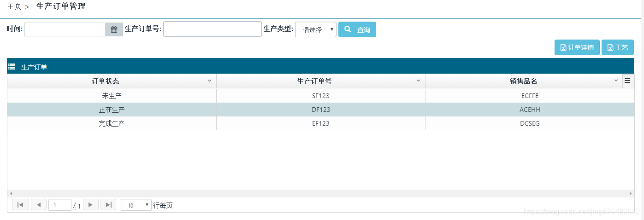Click the EF123 order number cell
The image size is (644, 220).
pos(321,123)
